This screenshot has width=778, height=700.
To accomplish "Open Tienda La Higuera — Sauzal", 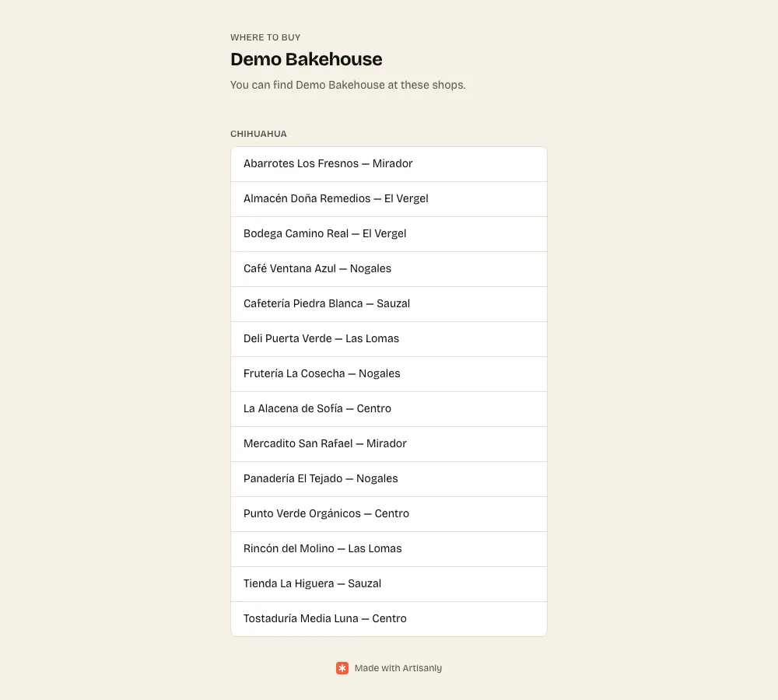I will click(x=389, y=584).
